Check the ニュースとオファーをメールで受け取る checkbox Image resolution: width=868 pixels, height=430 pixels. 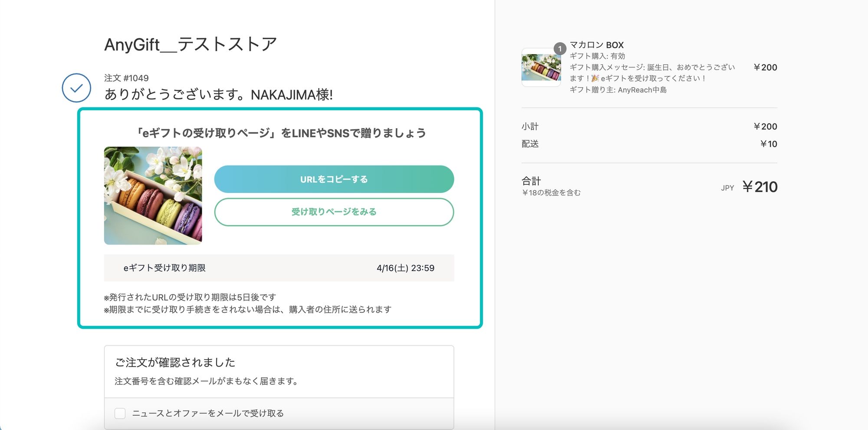click(120, 413)
